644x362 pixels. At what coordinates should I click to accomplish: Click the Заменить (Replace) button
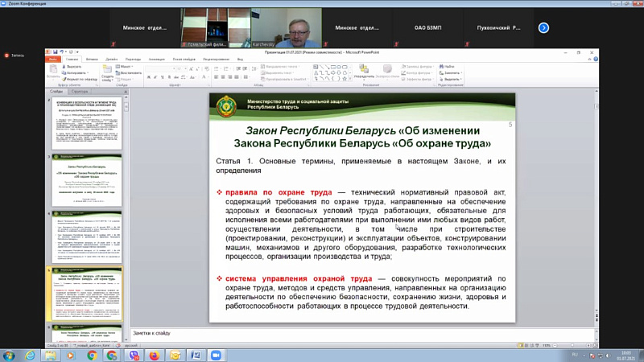tap(450, 72)
